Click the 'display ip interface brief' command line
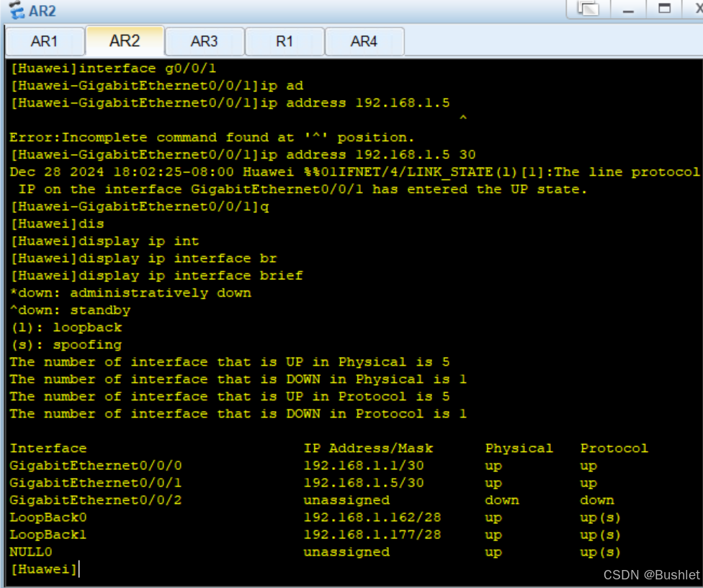Image resolution: width=703 pixels, height=588 pixels. [x=156, y=276]
